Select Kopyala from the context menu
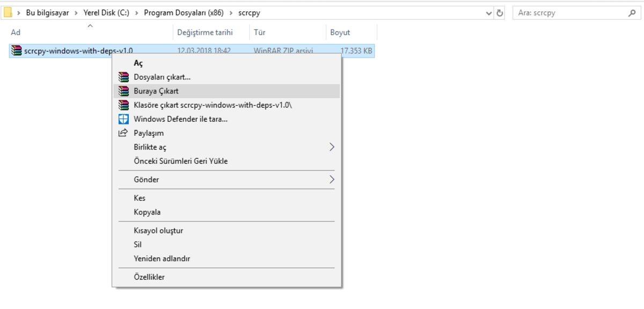The image size is (644, 309). [147, 212]
